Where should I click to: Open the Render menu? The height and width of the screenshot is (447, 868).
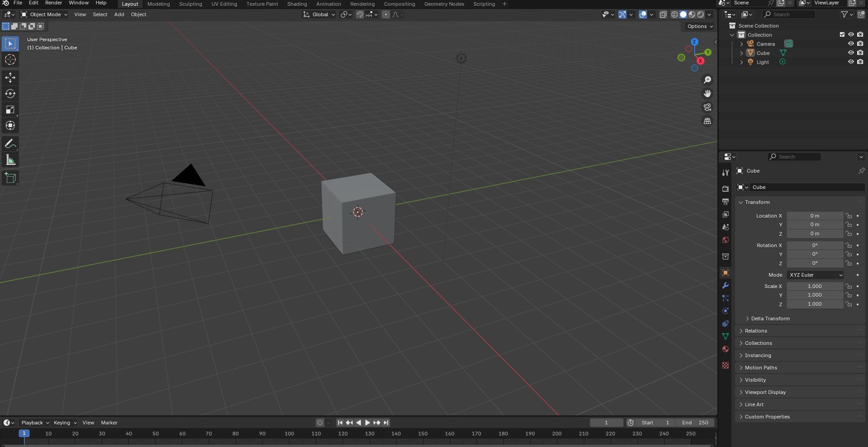pyautogui.click(x=53, y=3)
